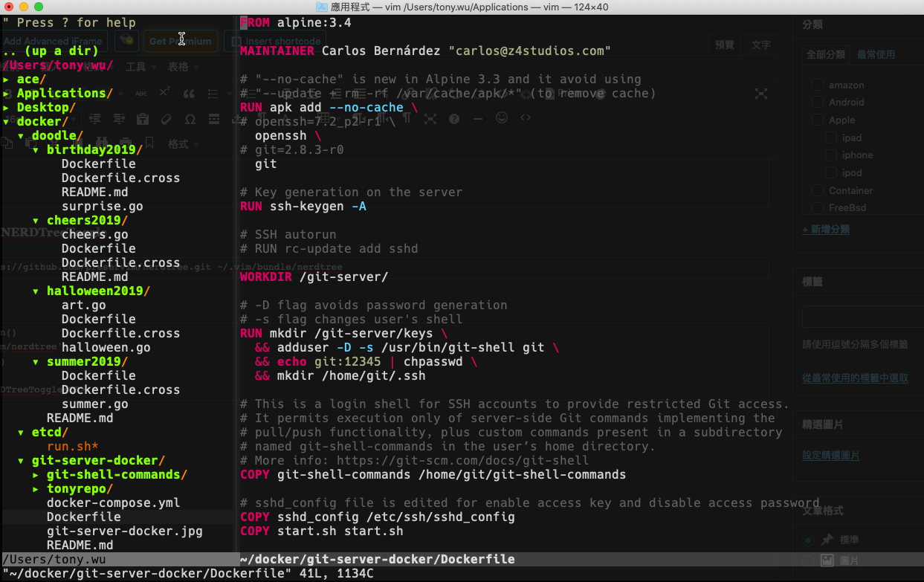Screen dimensions: 924x582
Task: Switch to the 預覽 editor tab
Action: tap(724, 45)
